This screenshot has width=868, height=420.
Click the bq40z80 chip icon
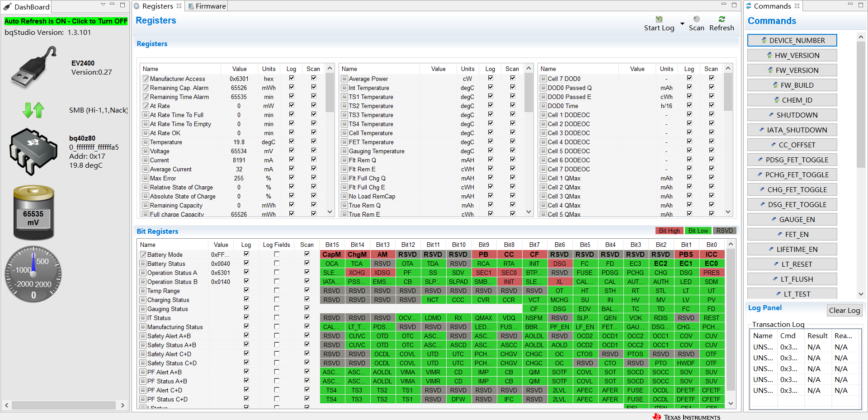point(33,151)
